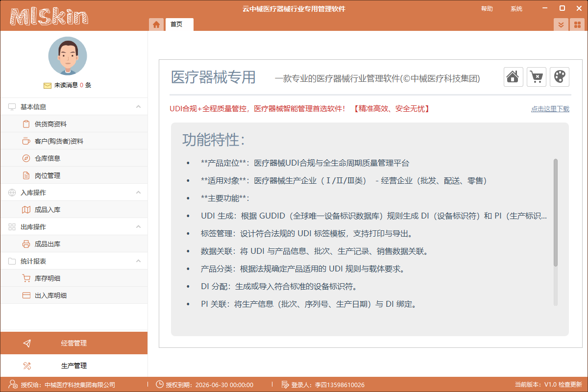Collapse the 出库操作 section
This screenshot has height=392, width=588.
(138, 227)
